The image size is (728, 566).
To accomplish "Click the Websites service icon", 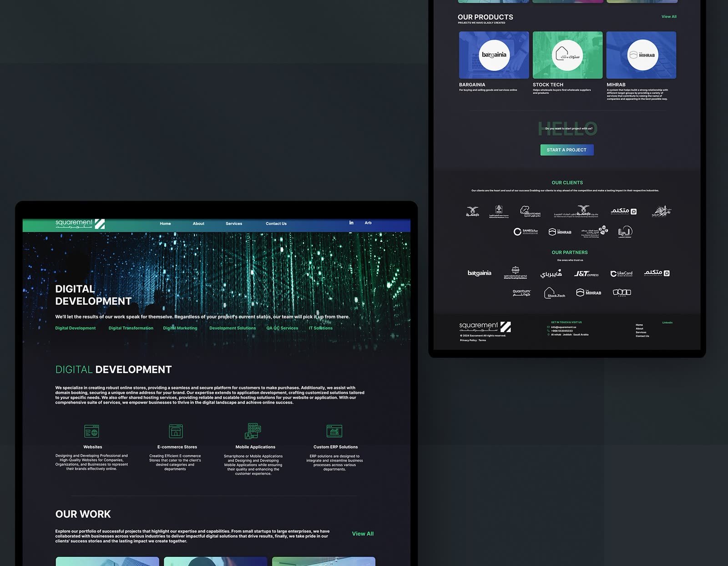I will (x=92, y=431).
